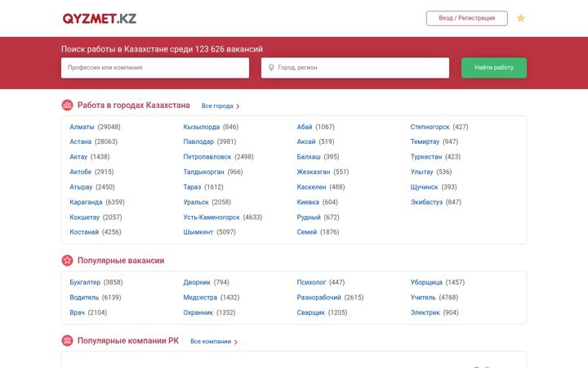588x368 pixels.
Task: Select the Уборщица vacancy link
Action: [426, 282]
